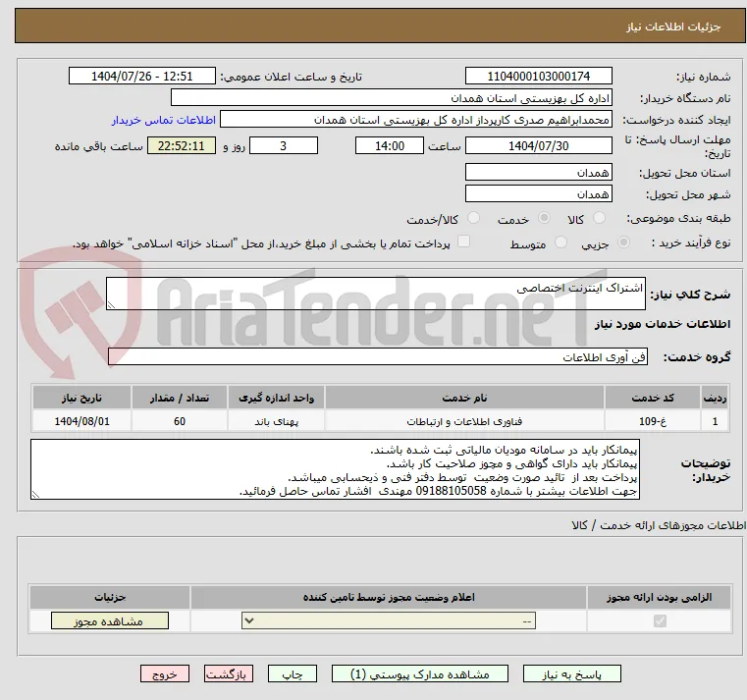This screenshot has height=700, width=747.
Task: Click the cell فناوری اطلاعات و ارتباطات
Action: (x=464, y=421)
